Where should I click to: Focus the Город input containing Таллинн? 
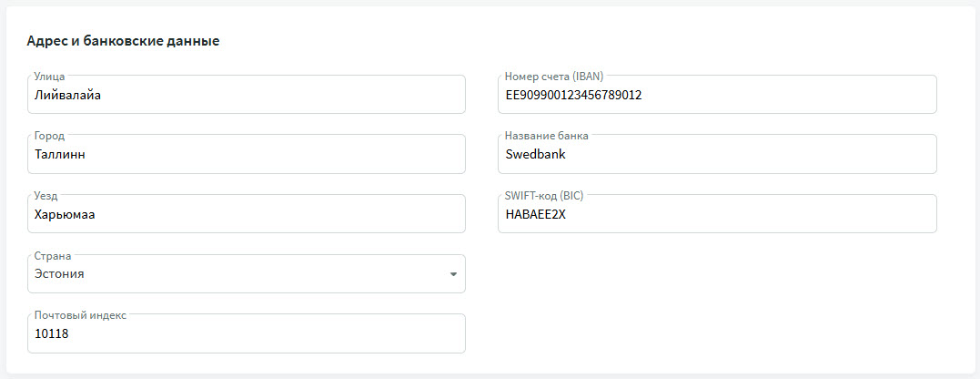246,155
